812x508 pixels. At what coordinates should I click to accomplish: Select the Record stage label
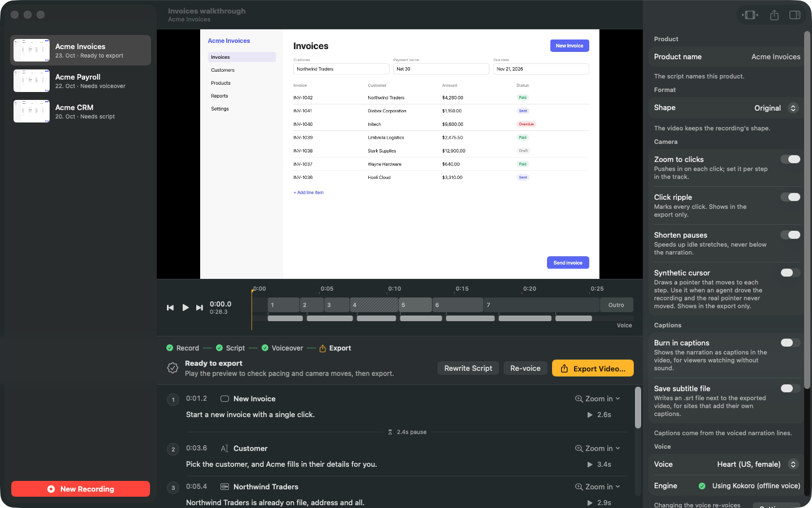[x=188, y=348]
